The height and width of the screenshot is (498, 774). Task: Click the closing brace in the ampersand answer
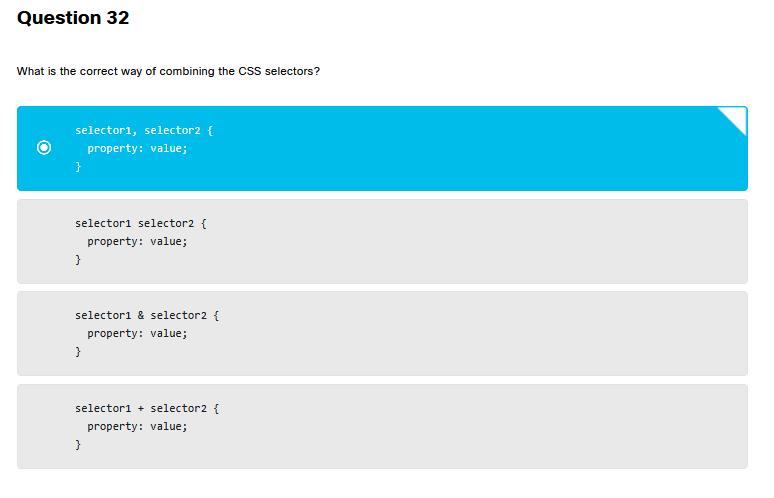(x=78, y=352)
